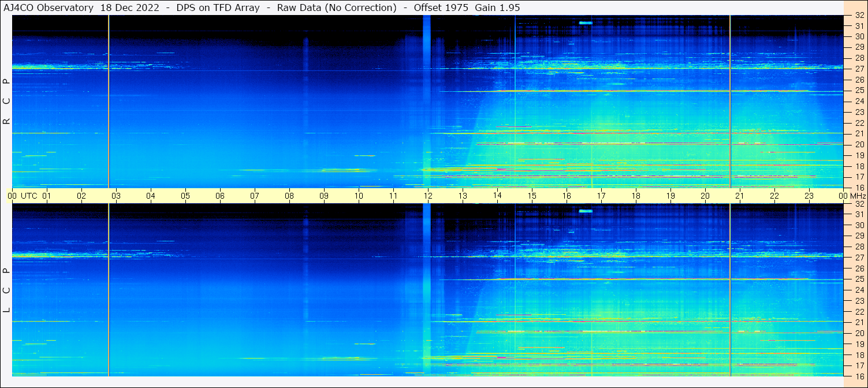Click the 20 MHz label on lower frequency scale

(859, 333)
